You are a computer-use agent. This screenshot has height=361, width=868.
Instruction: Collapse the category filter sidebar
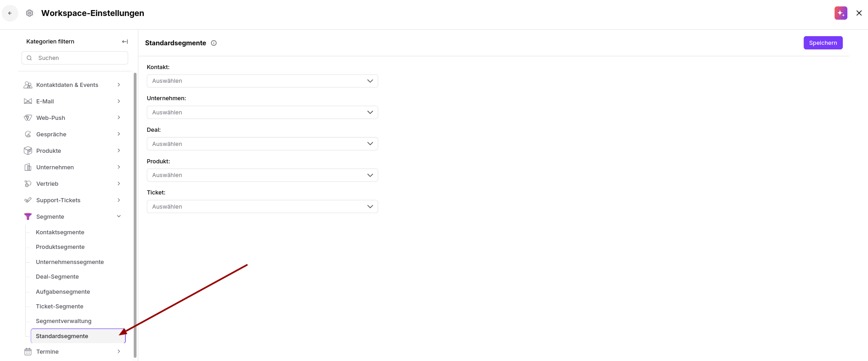point(125,42)
